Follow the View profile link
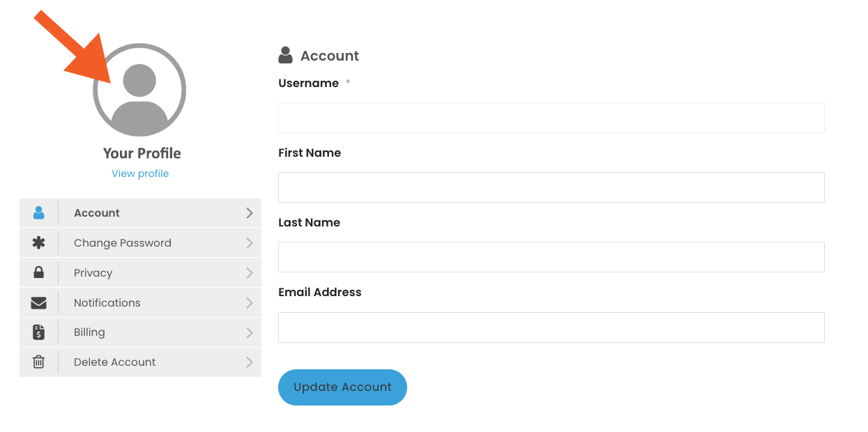This screenshot has width=868, height=432. [140, 173]
